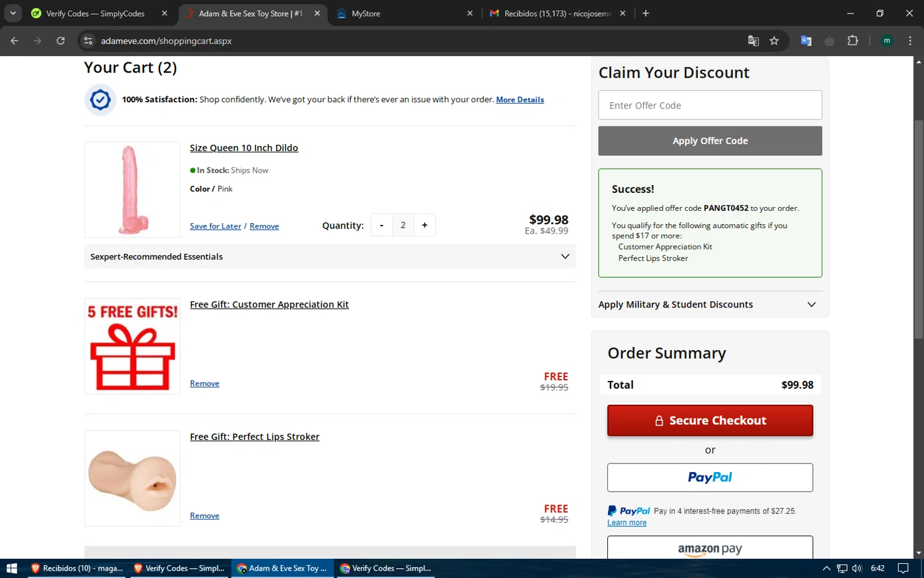Remove the Perfect Lips Stroker gift
The width and height of the screenshot is (924, 578).
coord(205,516)
